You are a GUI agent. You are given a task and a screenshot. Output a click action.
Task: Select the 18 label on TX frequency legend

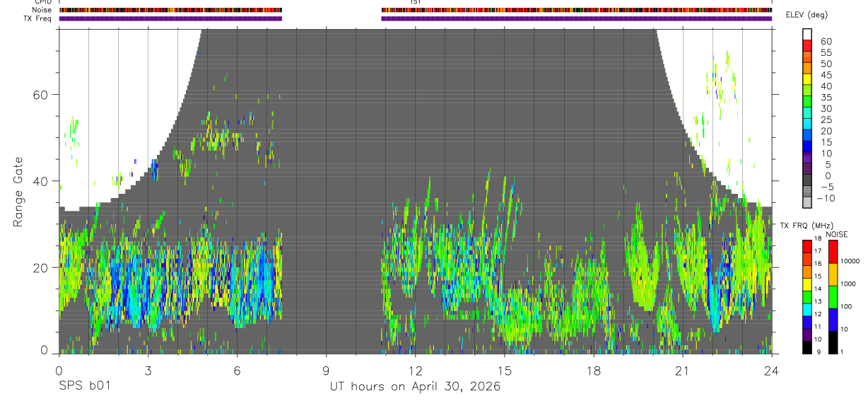click(x=816, y=238)
